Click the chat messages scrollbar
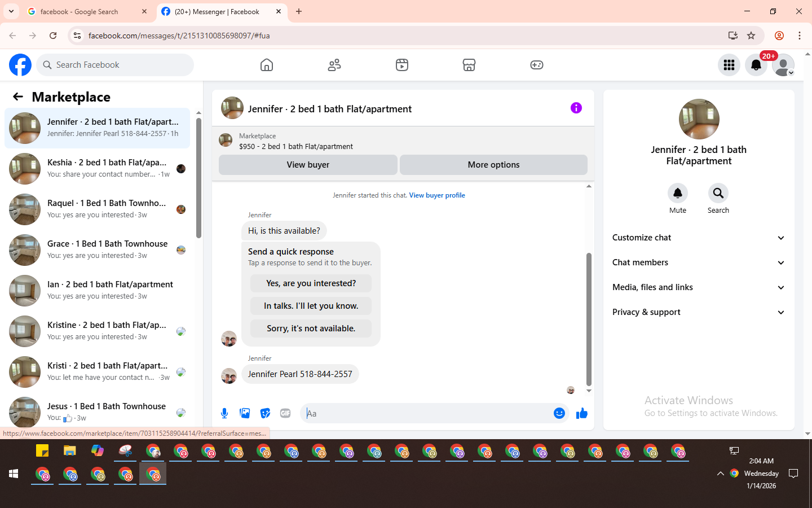 click(589, 319)
